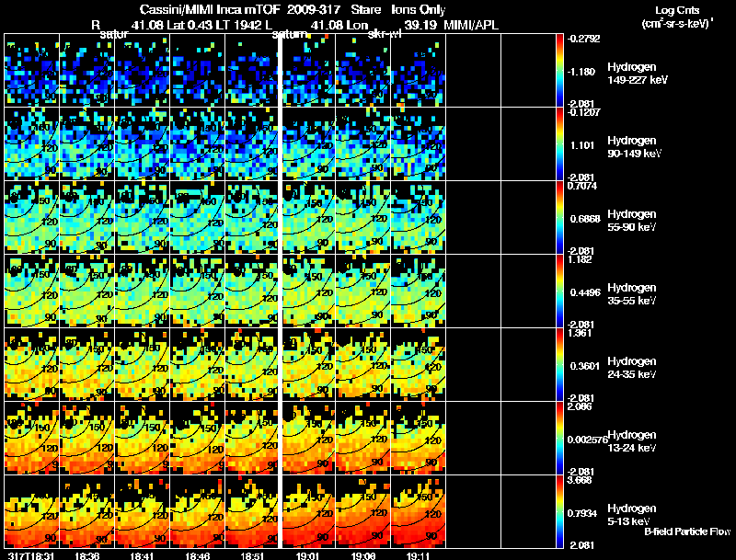This screenshot has height=560, width=736.
Task: Click the Hydrogen 13-24 keV label
Action: tap(632, 441)
